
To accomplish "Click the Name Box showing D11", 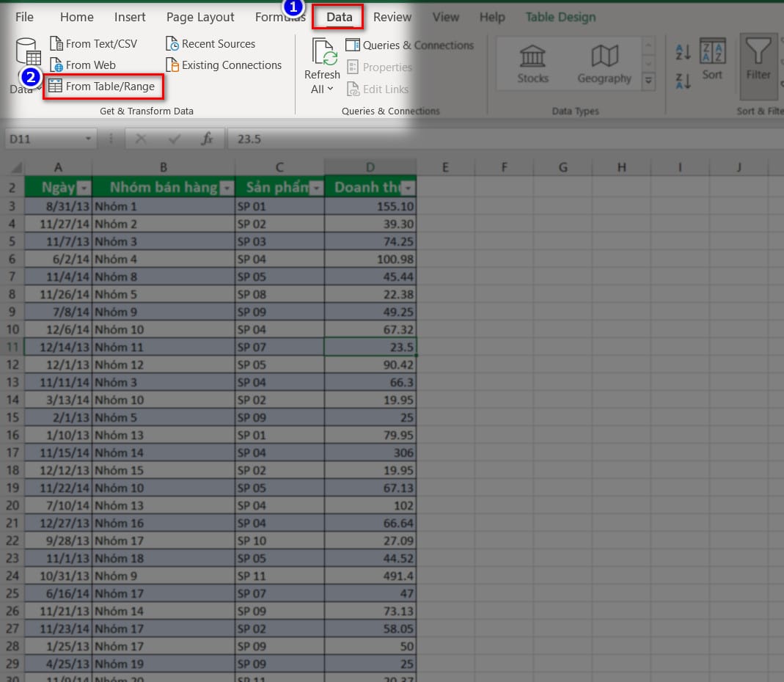I will (x=44, y=139).
